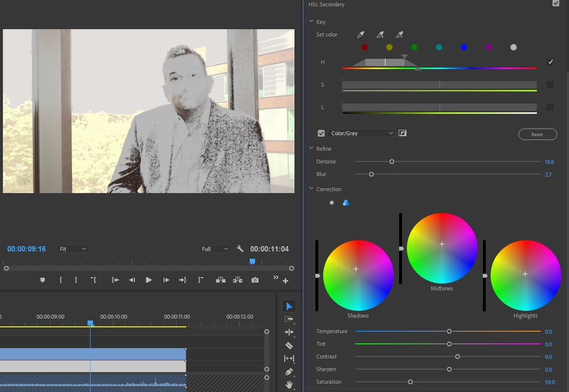This screenshot has height=392, width=569.
Task: Click the Export Frame camera icon
Action: (x=255, y=280)
